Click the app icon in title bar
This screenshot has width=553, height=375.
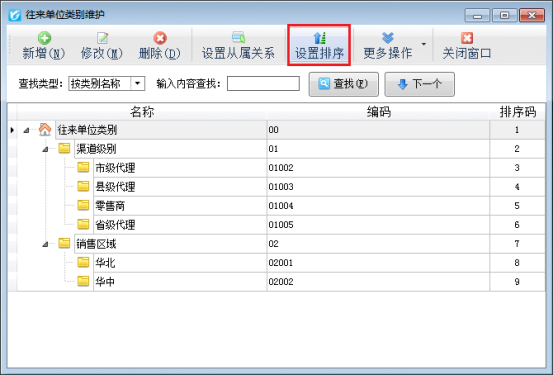tap(15, 15)
